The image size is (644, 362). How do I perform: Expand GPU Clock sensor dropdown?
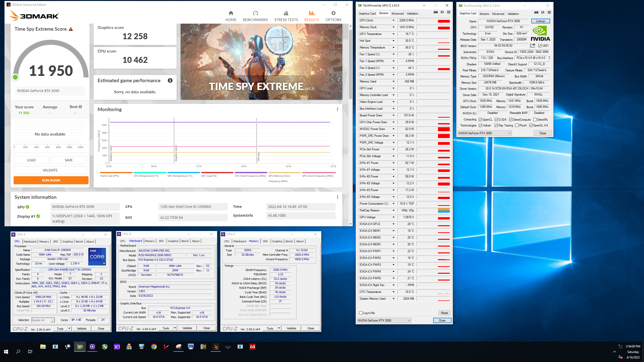pos(393,20)
